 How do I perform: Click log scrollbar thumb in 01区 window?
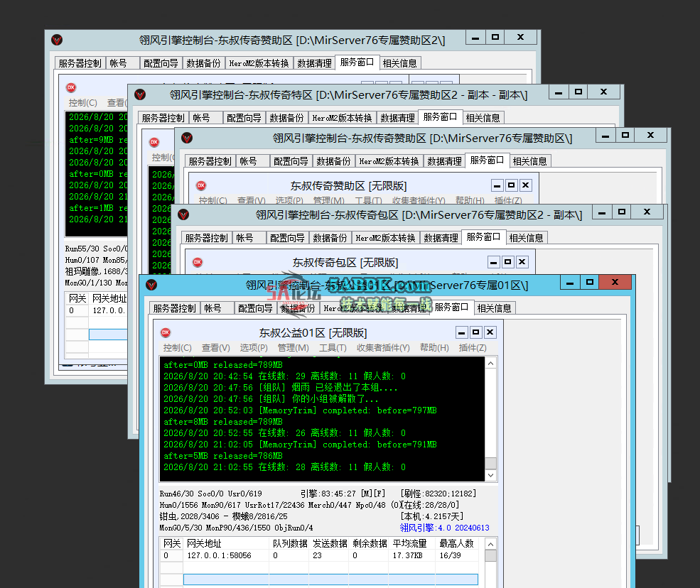click(x=490, y=464)
